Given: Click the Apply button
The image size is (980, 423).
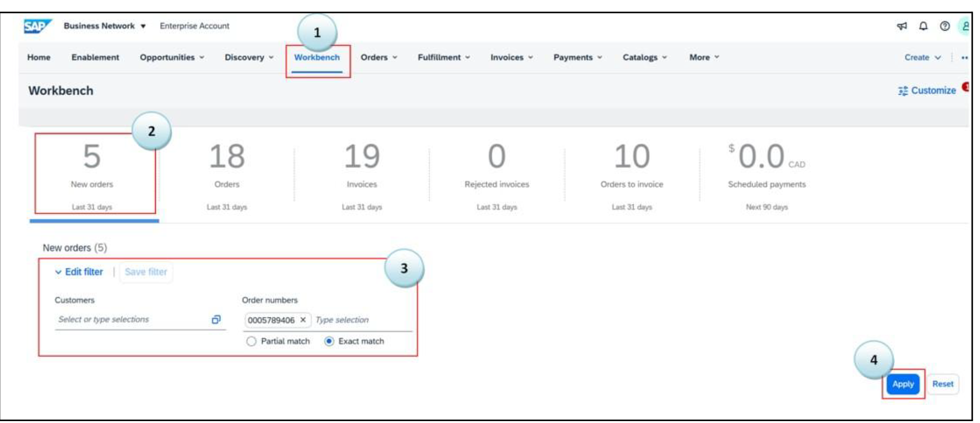Looking at the screenshot, I should pyautogui.click(x=902, y=384).
